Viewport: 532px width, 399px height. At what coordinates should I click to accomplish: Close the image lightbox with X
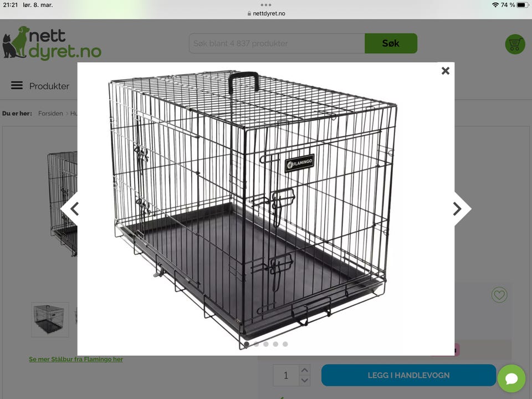point(446,70)
